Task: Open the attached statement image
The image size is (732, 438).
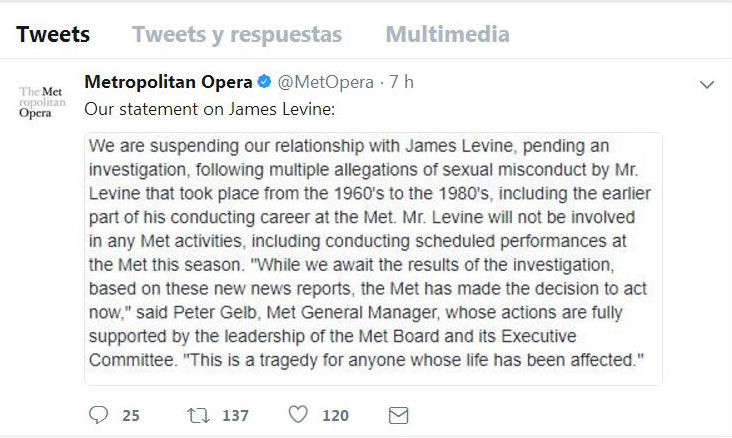Action: point(373,258)
